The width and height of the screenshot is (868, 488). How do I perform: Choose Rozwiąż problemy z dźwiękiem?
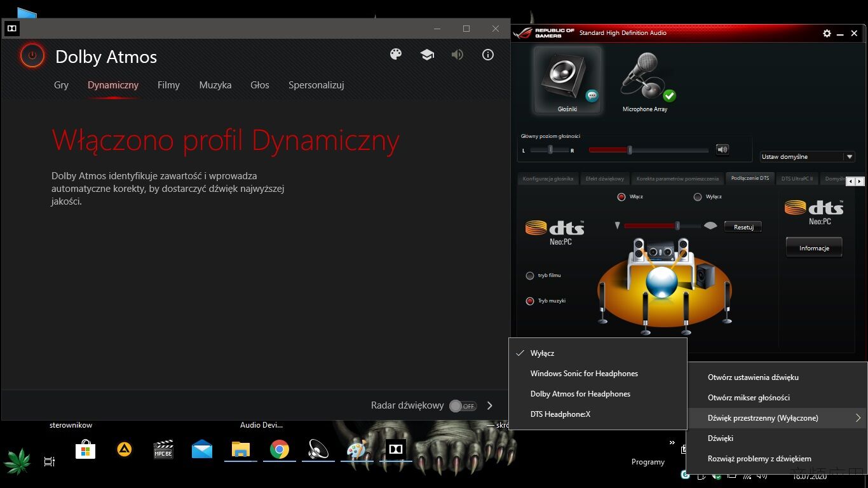777,459
